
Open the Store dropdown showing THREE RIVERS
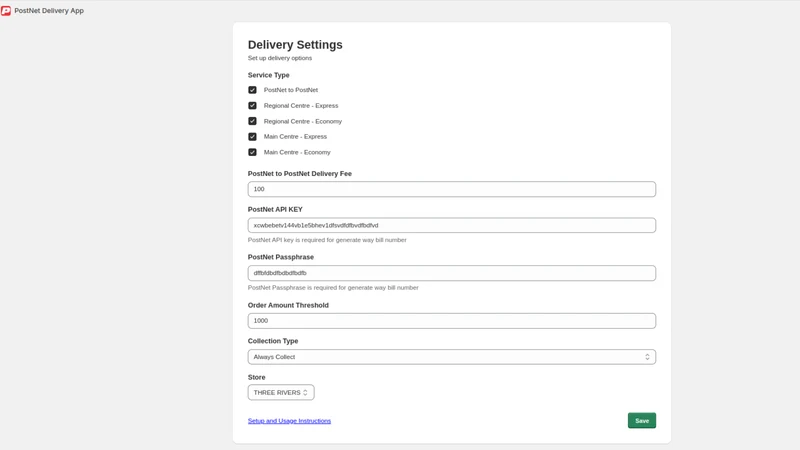coord(281,392)
